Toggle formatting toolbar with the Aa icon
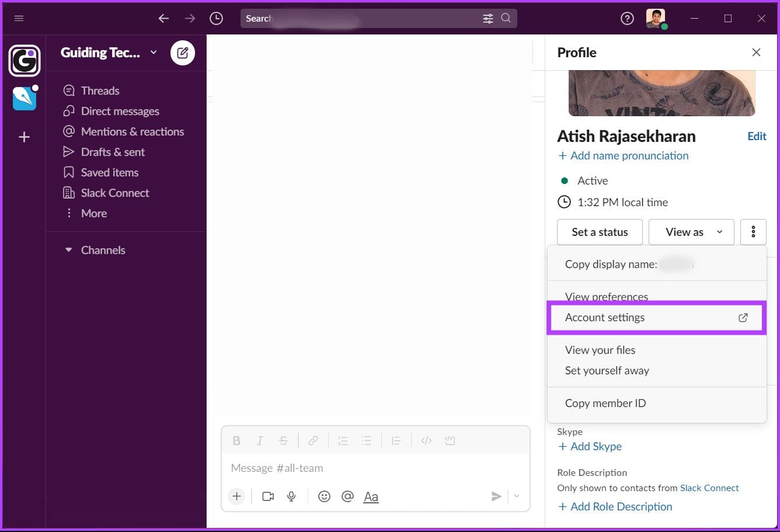The height and width of the screenshot is (532, 780). (371, 497)
